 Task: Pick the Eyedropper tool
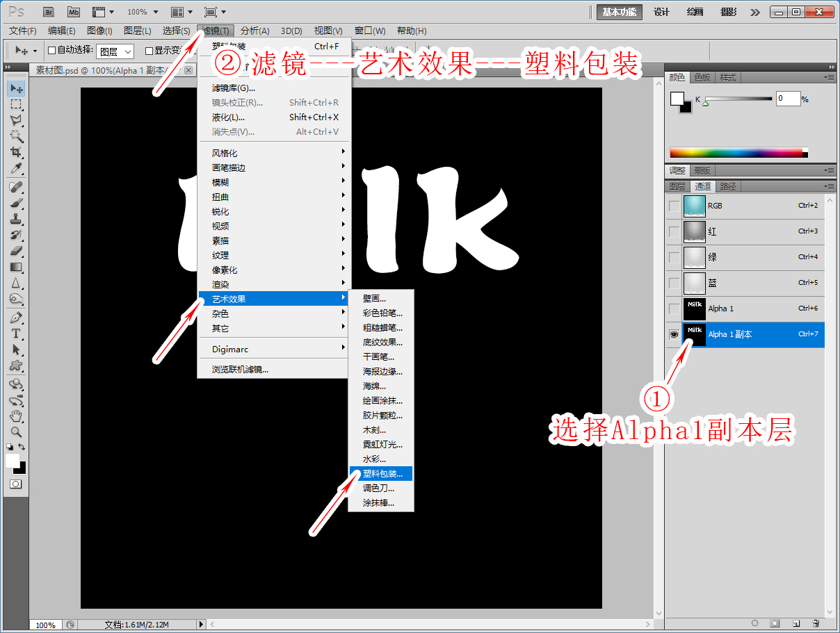pos(16,169)
